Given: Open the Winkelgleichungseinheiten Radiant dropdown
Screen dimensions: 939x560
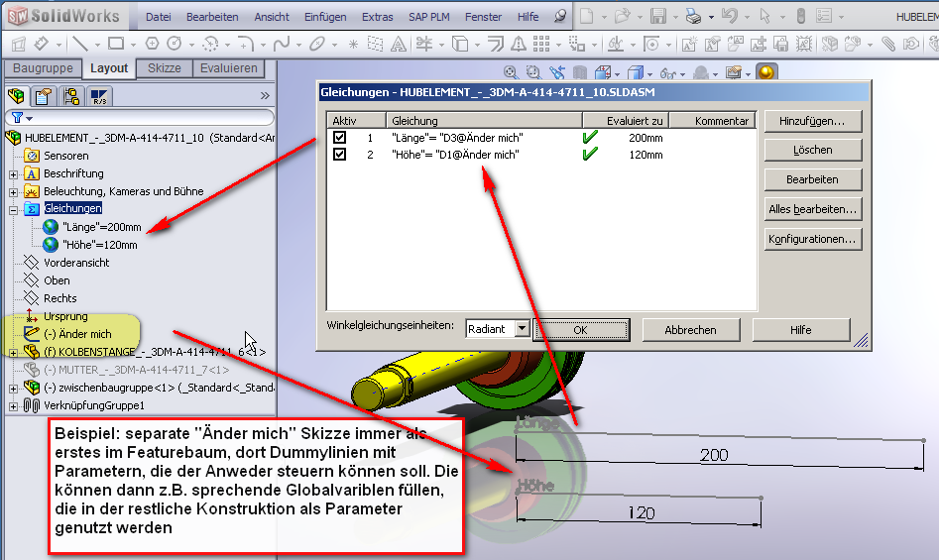Looking at the screenshot, I should [523, 328].
